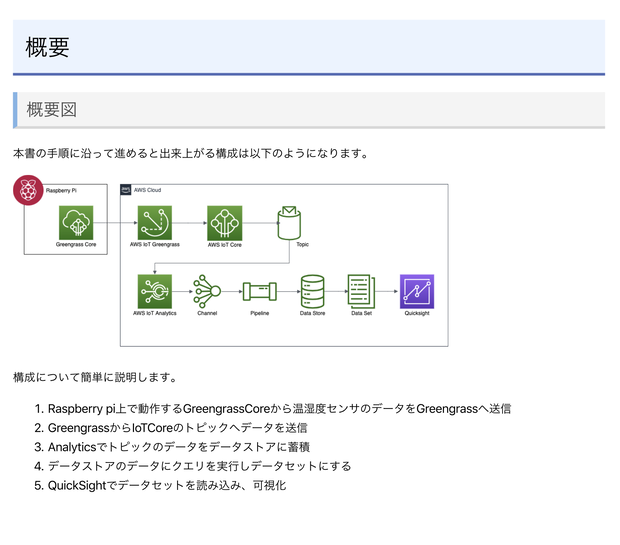
Task: Click the AWS Cloud logo badge
Action: (x=126, y=190)
